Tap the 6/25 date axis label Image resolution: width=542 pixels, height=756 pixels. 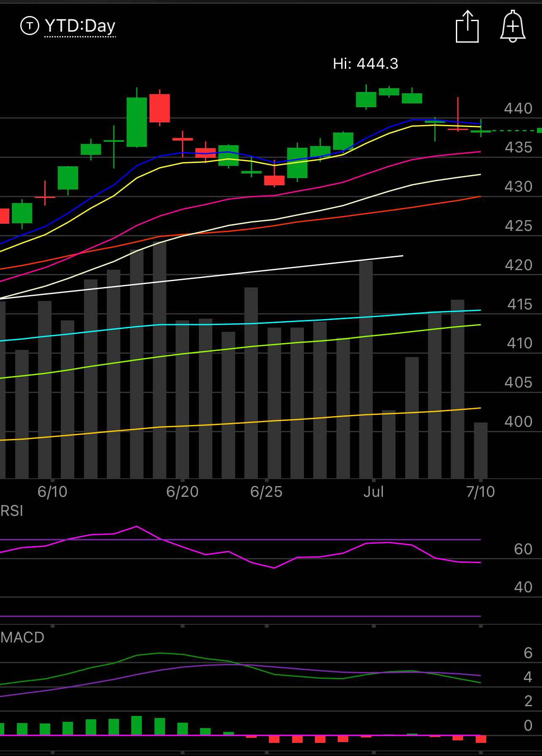[266, 492]
